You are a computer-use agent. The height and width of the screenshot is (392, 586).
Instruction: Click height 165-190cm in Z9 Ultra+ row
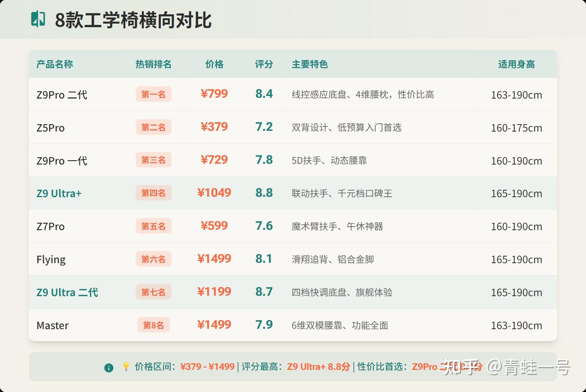click(x=516, y=193)
